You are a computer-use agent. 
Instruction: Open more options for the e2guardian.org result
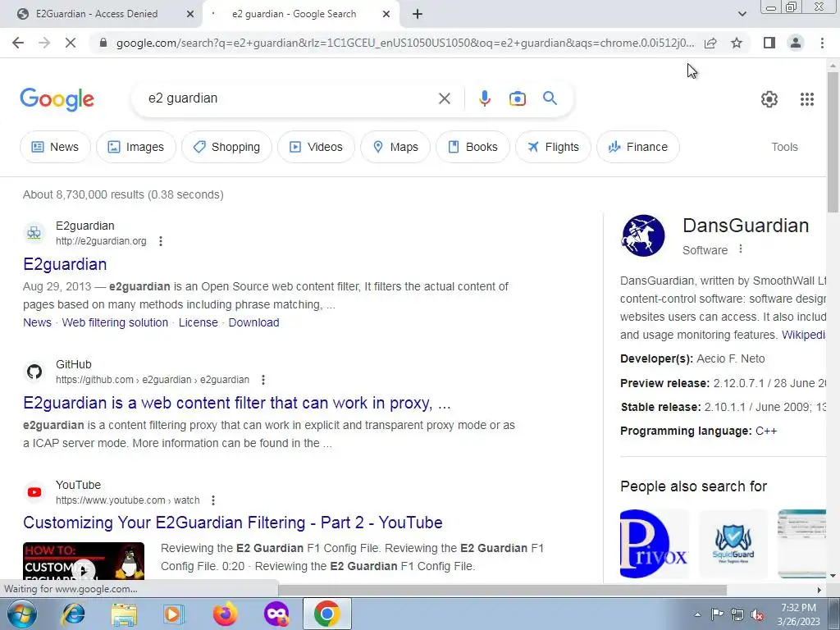click(161, 241)
